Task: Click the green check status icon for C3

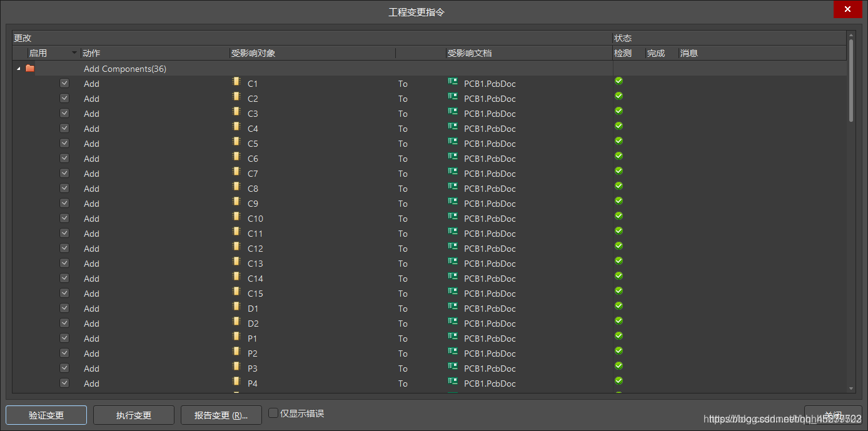Action: tap(618, 111)
